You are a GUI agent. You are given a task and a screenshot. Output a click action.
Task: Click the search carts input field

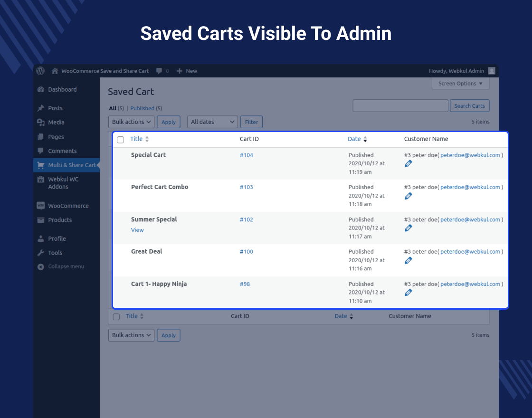click(400, 106)
